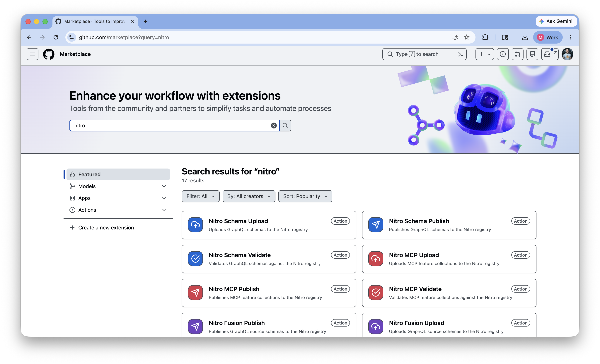
Task: Click the GitHub Octocat logo
Action: 49,54
